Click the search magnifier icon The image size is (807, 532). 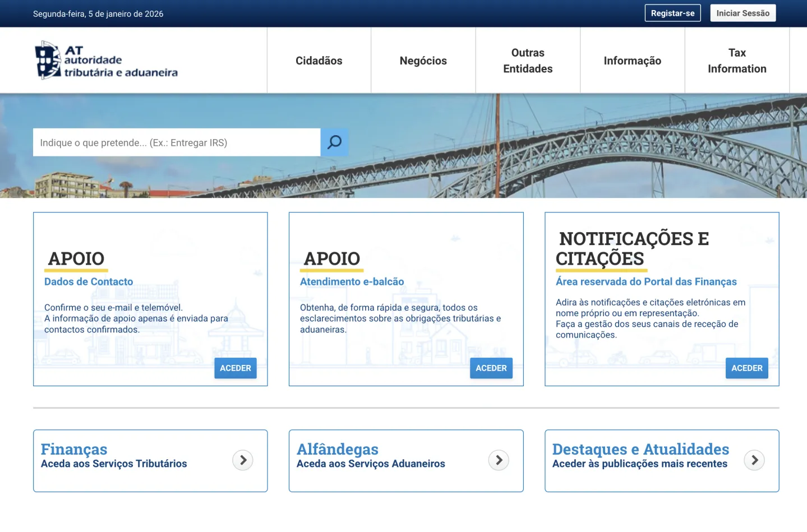334,142
